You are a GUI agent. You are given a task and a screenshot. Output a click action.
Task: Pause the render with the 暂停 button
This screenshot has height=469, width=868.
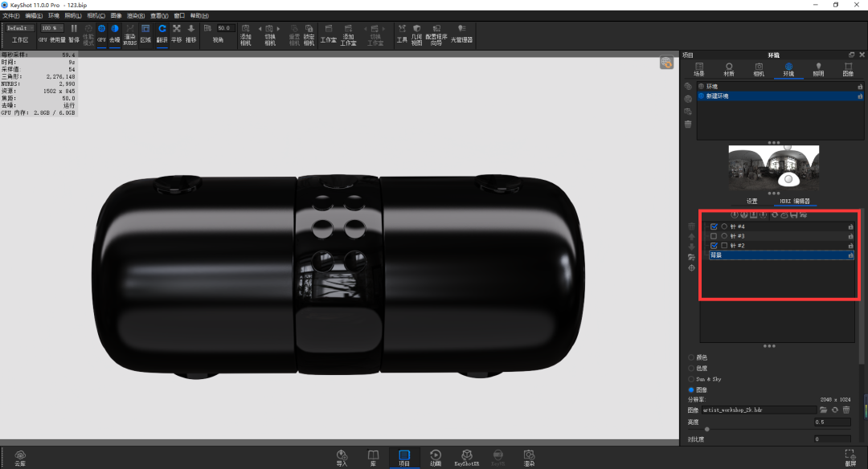(x=74, y=34)
